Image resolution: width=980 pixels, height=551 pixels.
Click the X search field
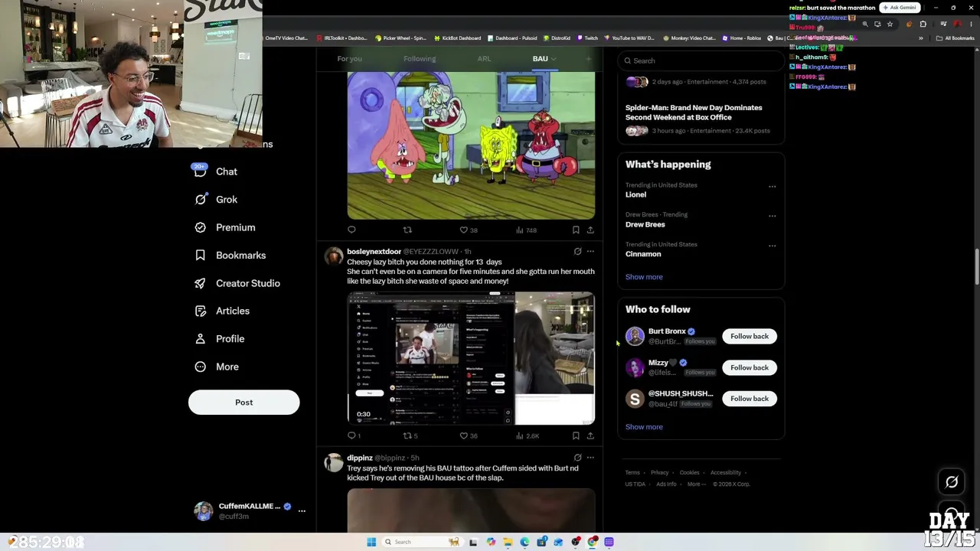click(701, 60)
